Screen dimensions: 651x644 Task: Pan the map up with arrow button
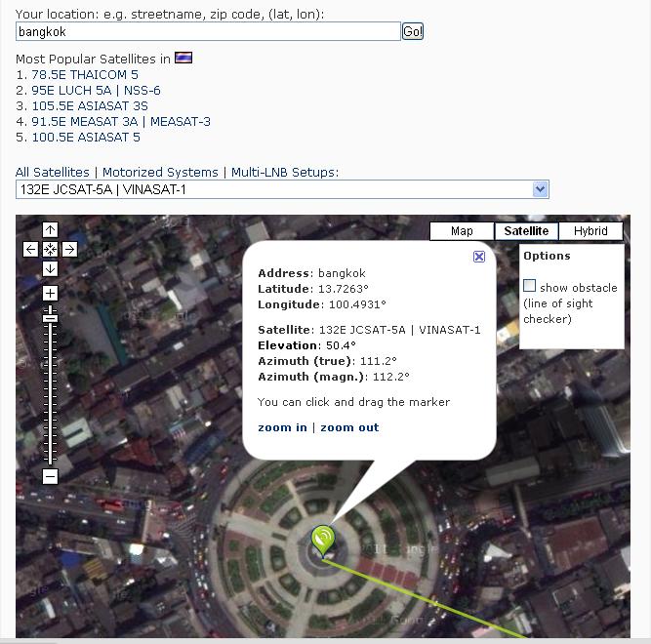50,229
